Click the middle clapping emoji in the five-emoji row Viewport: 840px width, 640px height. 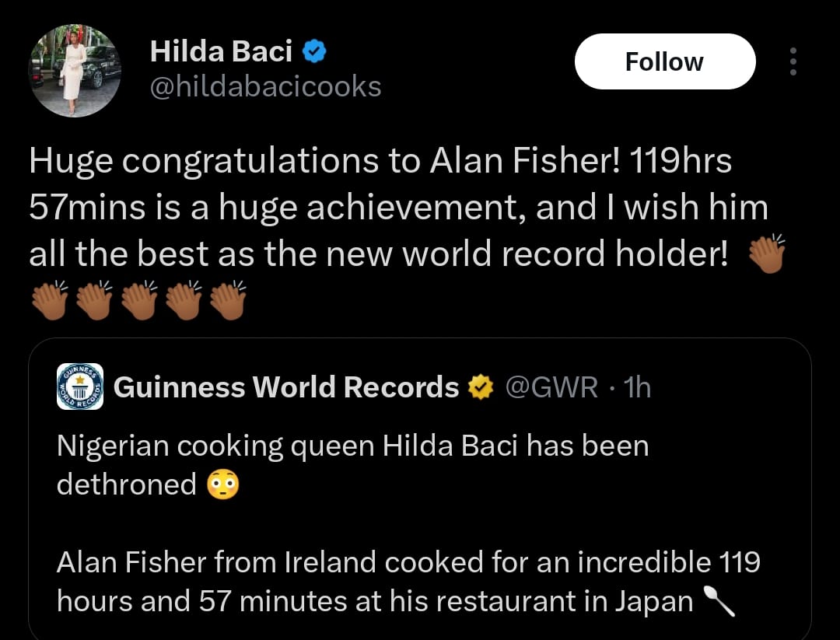pyautogui.click(x=138, y=299)
